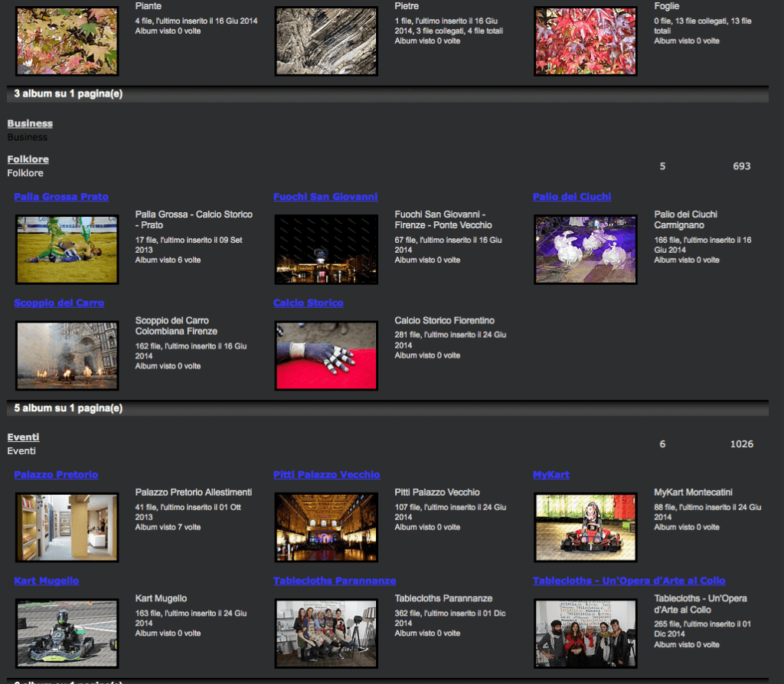Open the Business category link
Screen dimensions: 784x684
click(x=30, y=123)
